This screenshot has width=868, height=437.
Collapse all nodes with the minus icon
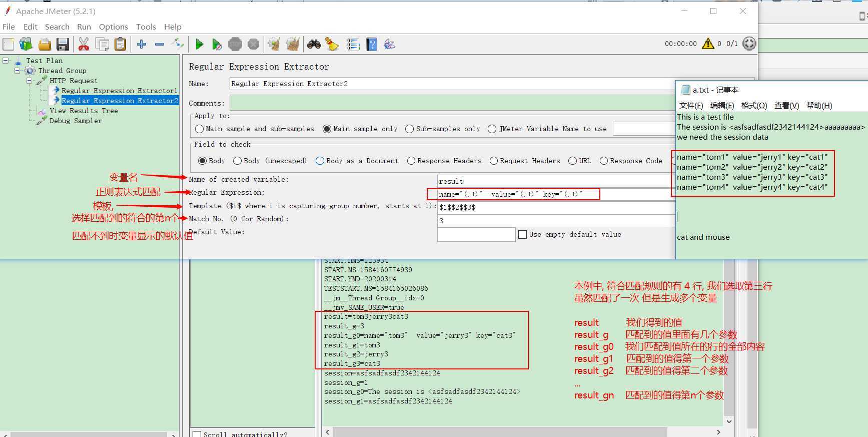click(x=160, y=45)
